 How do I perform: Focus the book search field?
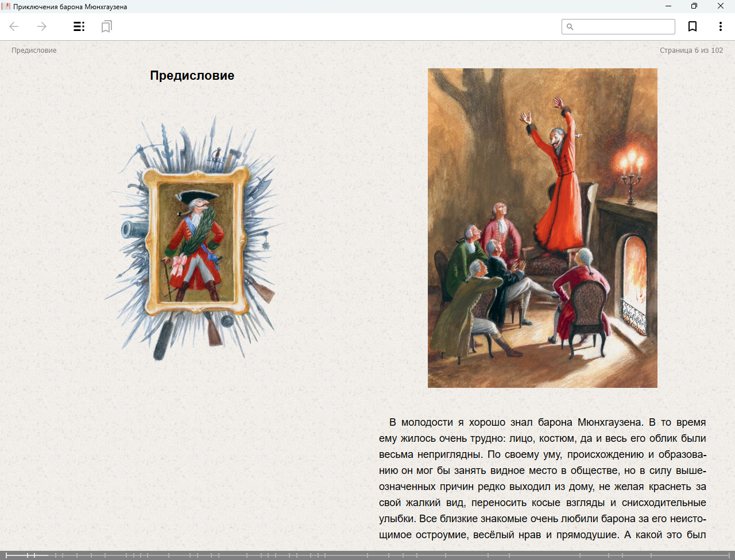click(624, 27)
